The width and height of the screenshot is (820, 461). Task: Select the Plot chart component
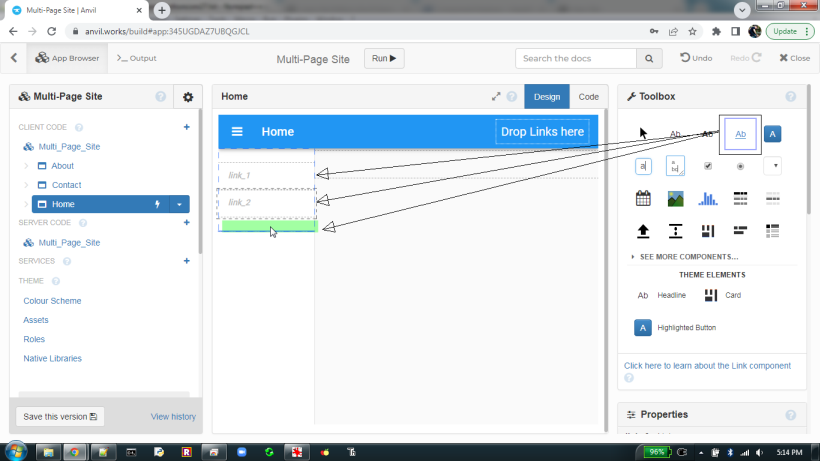[x=708, y=198]
